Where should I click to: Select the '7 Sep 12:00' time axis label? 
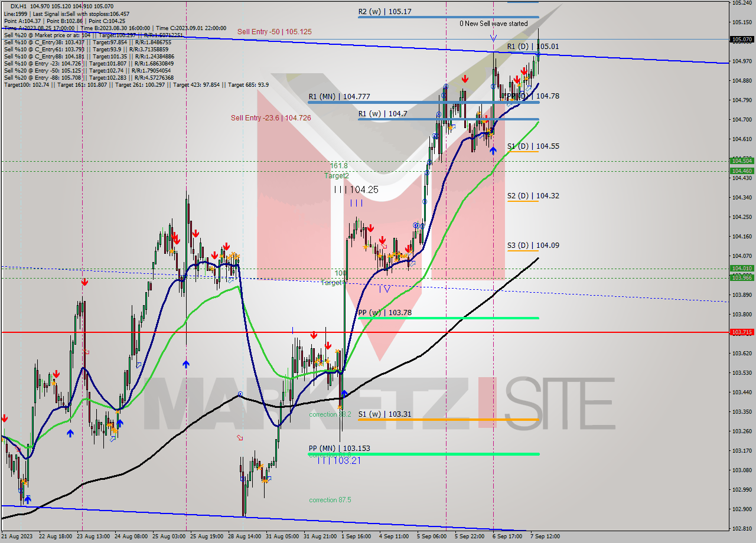tap(545, 537)
